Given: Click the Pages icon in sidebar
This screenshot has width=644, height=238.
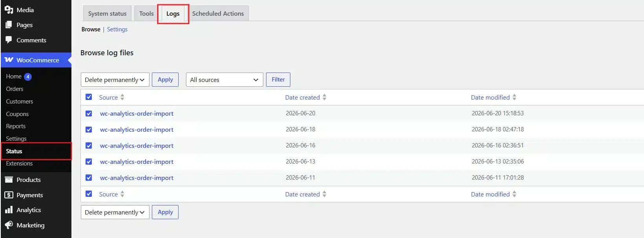Looking at the screenshot, I should pyautogui.click(x=9, y=25).
